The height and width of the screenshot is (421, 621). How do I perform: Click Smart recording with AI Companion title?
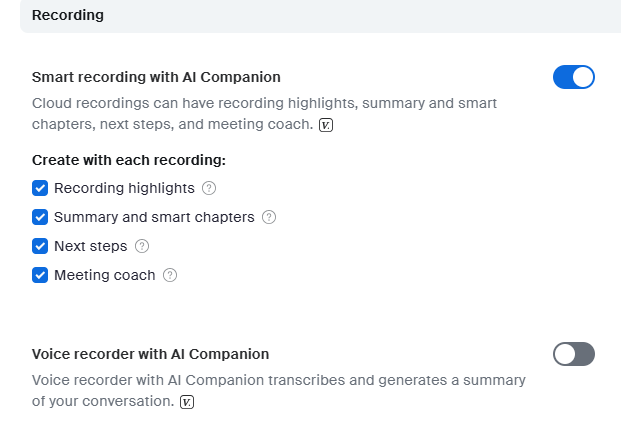click(x=156, y=77)
